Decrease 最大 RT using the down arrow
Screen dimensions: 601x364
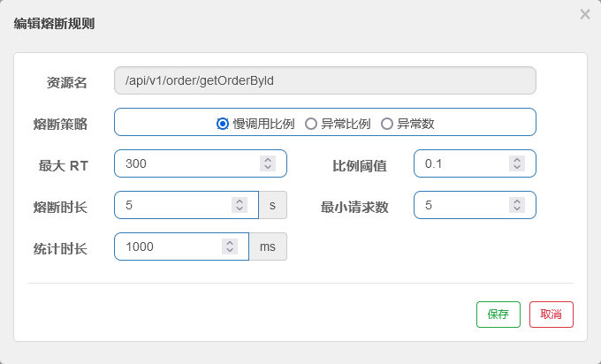268,167
